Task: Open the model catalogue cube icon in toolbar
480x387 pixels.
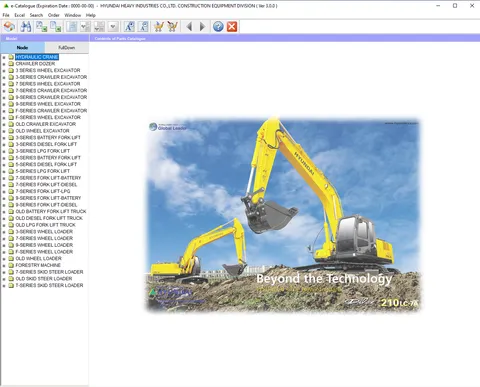Action: [10, 26]
